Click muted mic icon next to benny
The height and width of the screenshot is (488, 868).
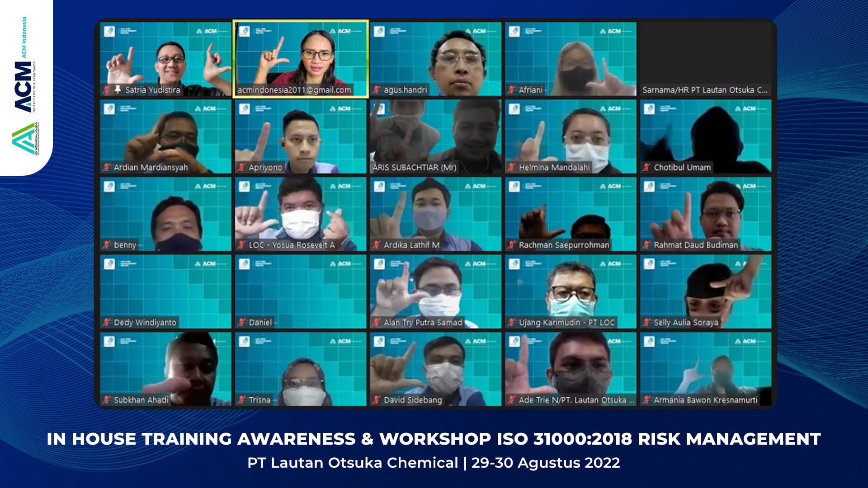point(107,245)
